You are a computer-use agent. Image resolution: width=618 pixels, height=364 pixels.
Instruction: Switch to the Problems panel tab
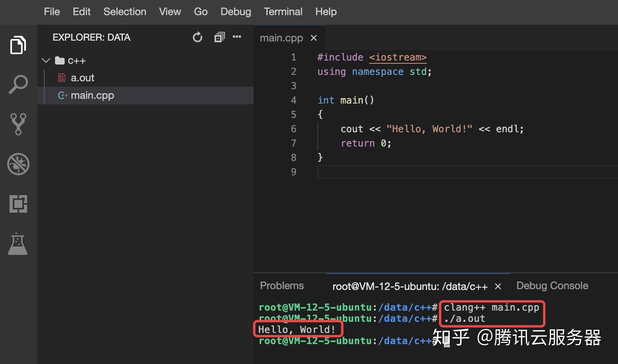pos(282,286)
